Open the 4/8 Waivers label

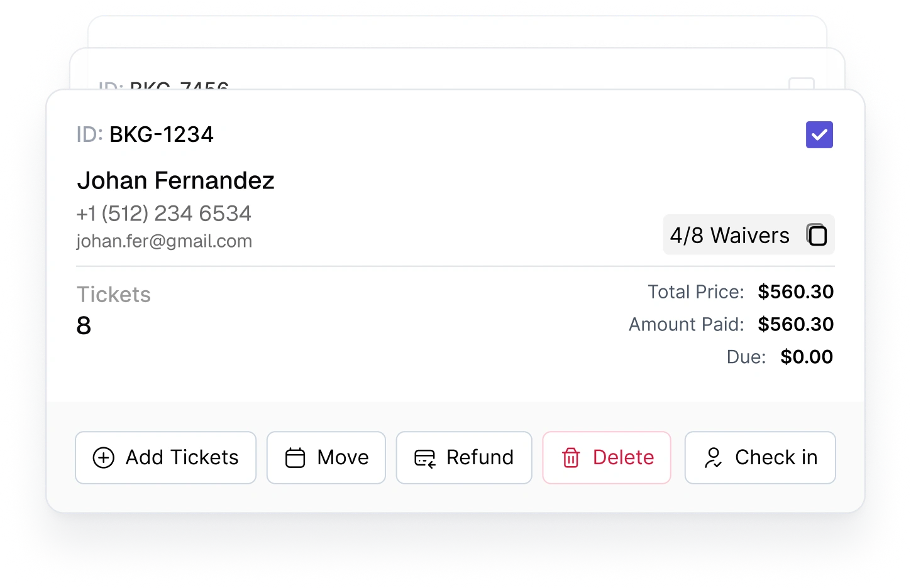(729, 236)
